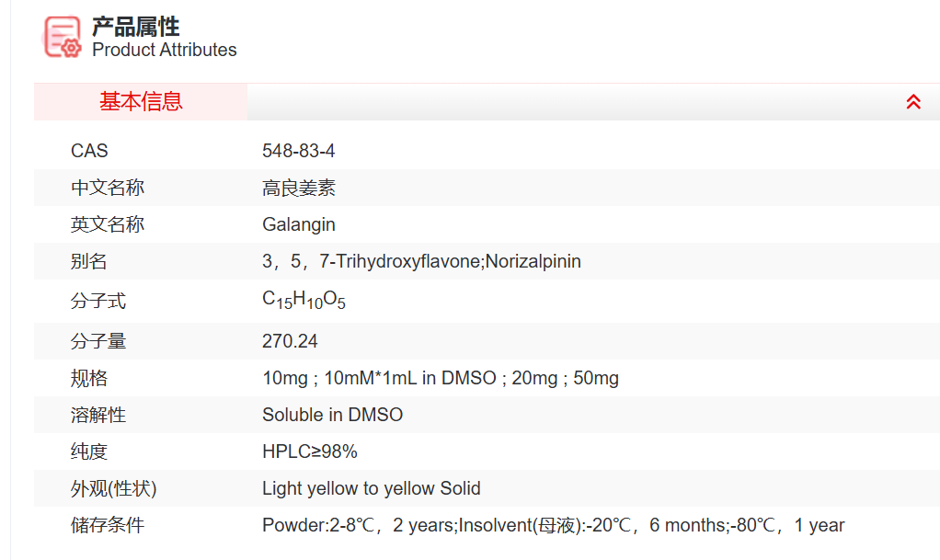
Task: Click the 规格 specification sizes value
Action: point(440,378)
